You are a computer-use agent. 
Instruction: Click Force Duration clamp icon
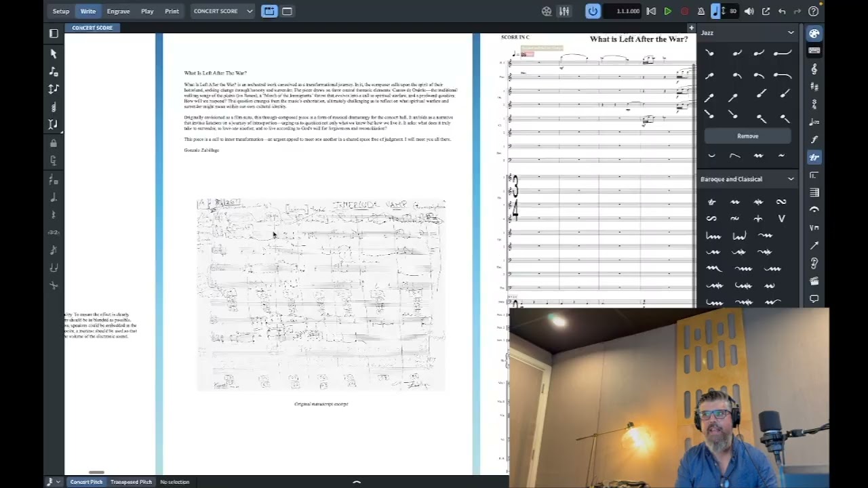tap(54, 161)
